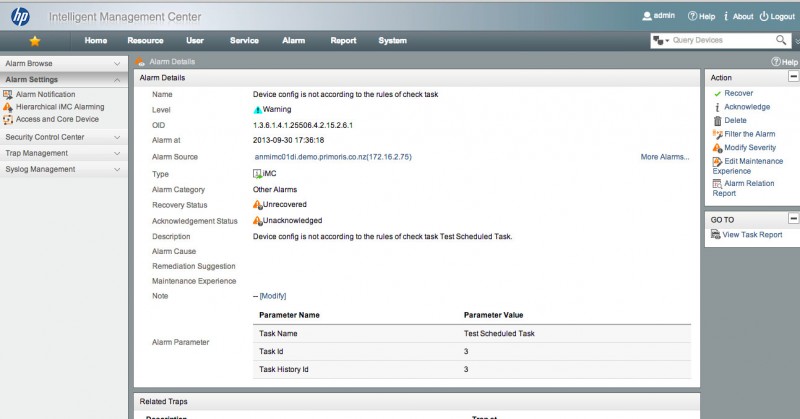Open the device query type dropdown
The width and height of the screenshot is (800, 419).
tap(661, 40)
